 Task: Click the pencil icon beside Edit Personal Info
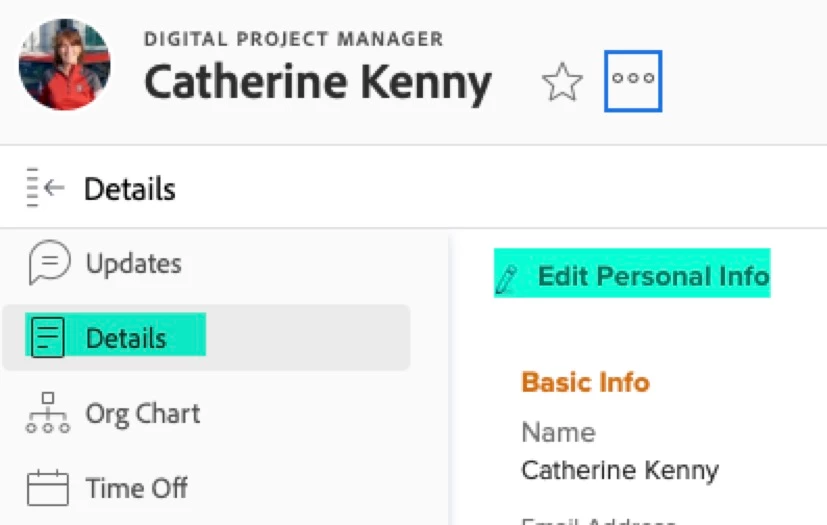point(507,278)
